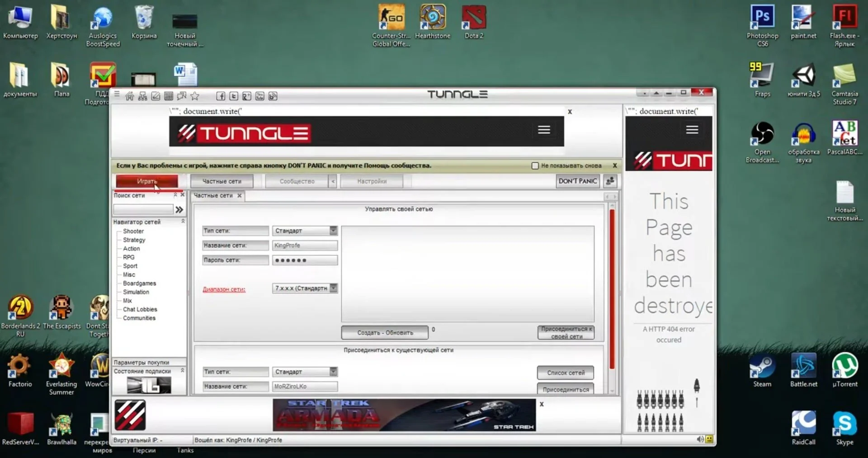Click the red 'Диапазон сети' link
This screenshot has width=868, height=458.
coord(224,289)
